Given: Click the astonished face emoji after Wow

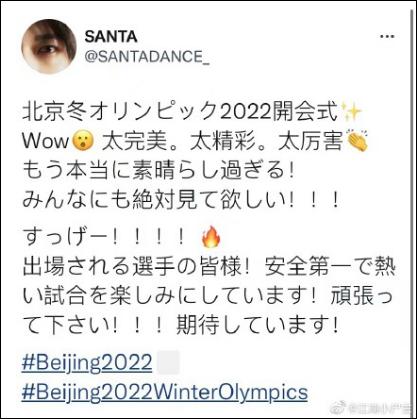Looking at the screenshot, I should 84,142.
